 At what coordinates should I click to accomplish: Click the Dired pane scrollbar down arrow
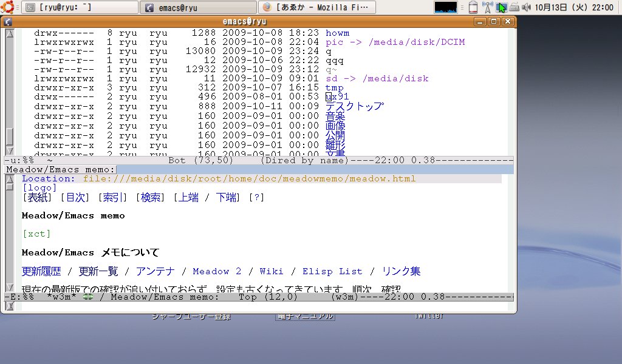coord(10,151)
